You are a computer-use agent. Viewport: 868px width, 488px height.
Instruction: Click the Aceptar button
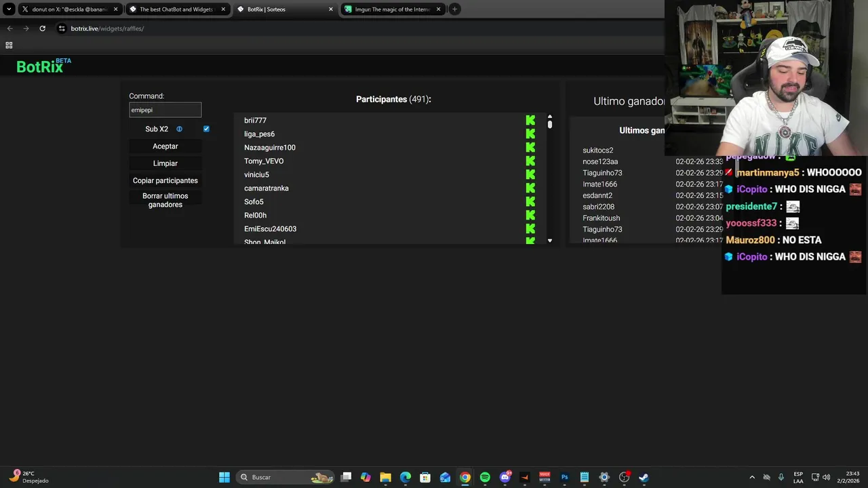point(165,146)
